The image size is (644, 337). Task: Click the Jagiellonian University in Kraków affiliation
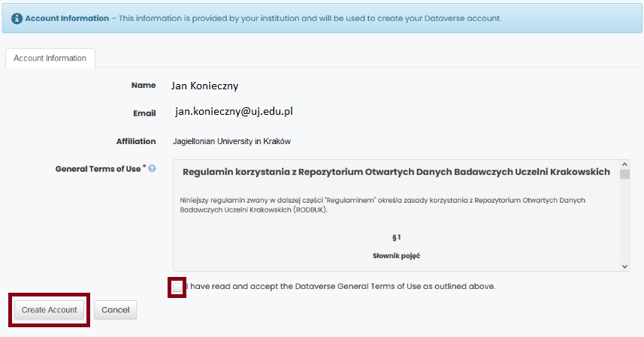click(231, 141)
